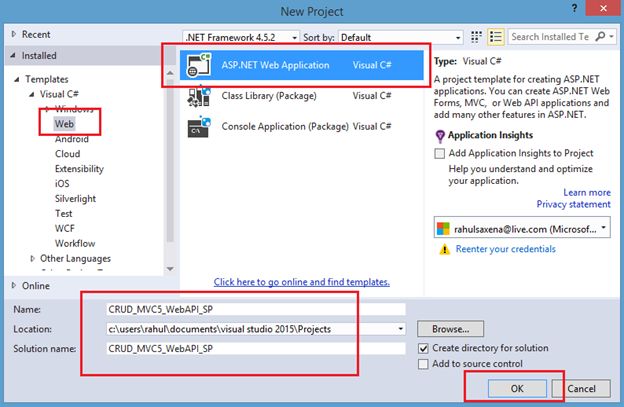Expand the Recent section

pos(14,34)
